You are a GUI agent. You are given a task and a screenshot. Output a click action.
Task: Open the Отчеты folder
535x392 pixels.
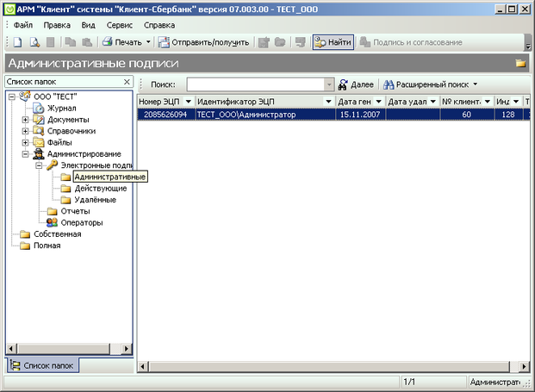pos(75,211)
